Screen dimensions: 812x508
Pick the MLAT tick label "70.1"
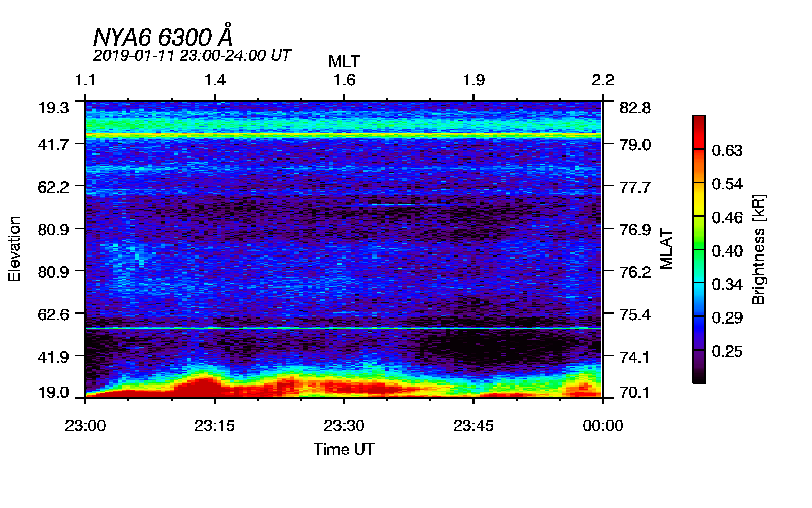click(x=635, y=392)
